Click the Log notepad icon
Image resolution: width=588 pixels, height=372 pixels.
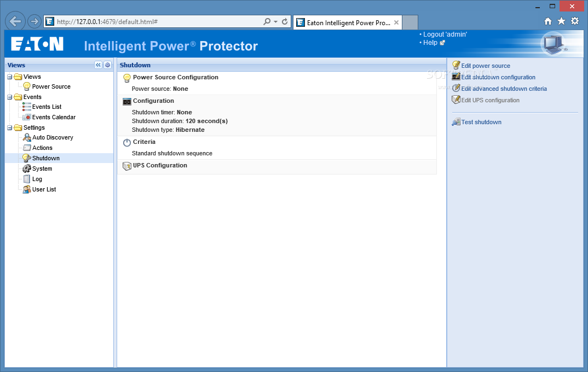click(27, 179)
